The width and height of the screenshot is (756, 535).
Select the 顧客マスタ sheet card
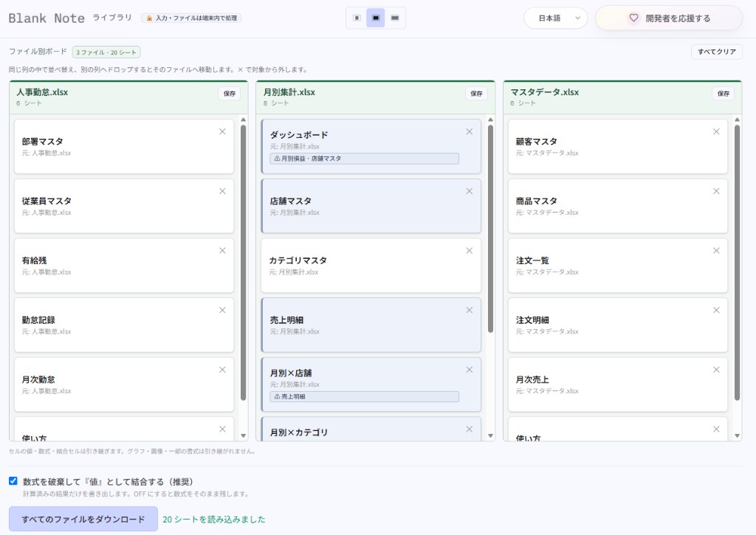pyautogui.click(x=618, y=147)
